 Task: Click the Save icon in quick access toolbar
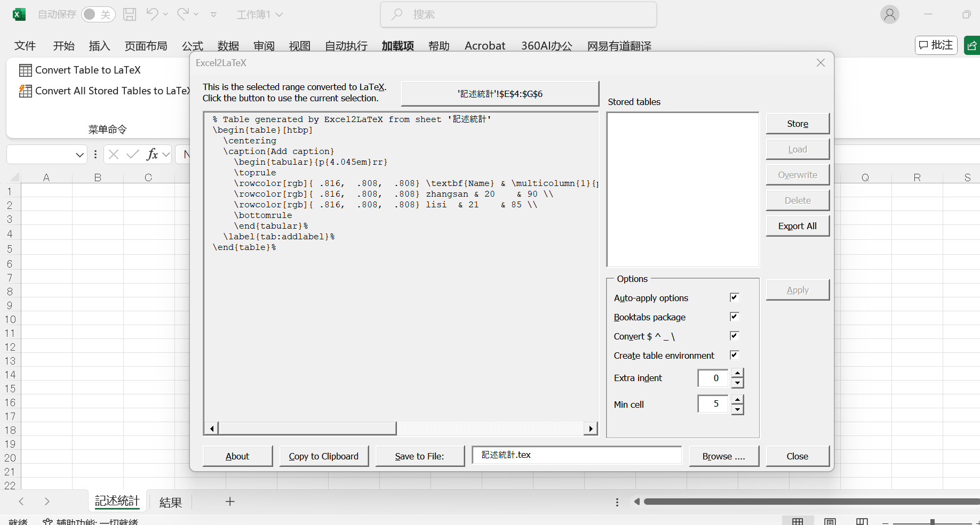click(129, 14)
